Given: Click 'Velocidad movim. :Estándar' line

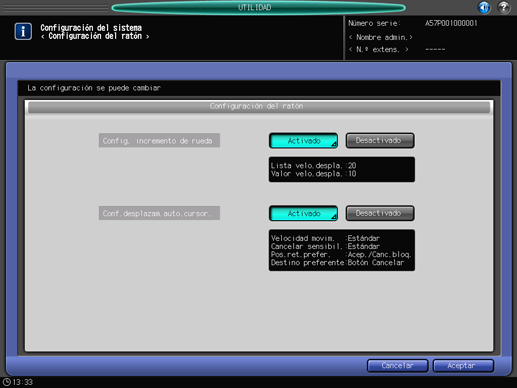Looking at the screenshot, I should click(x=325, y=238).
